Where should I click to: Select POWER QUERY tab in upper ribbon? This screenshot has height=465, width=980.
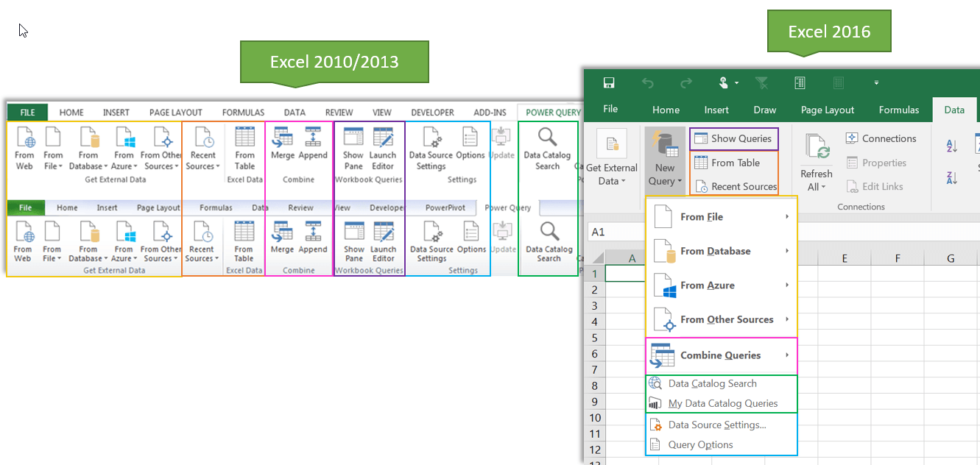554,113
